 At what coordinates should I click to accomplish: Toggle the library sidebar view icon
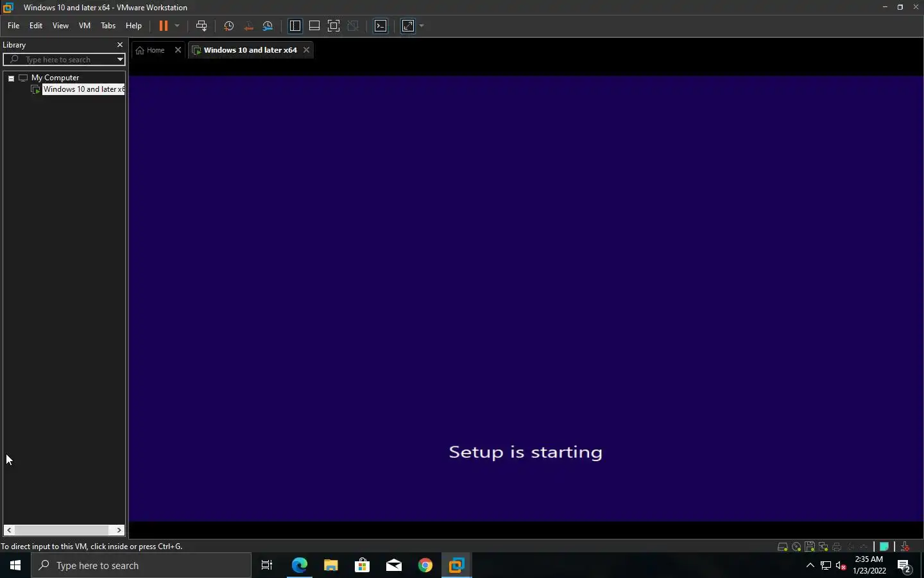(x=295, y=26)
